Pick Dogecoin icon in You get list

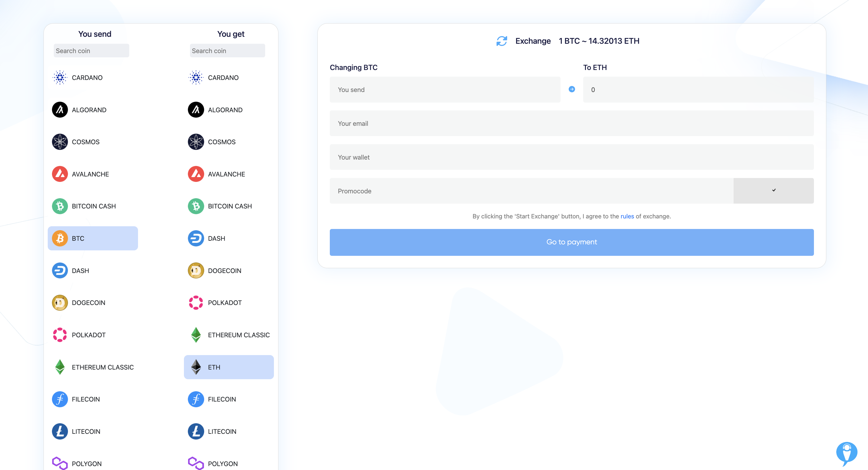click(x=196, y=270)
